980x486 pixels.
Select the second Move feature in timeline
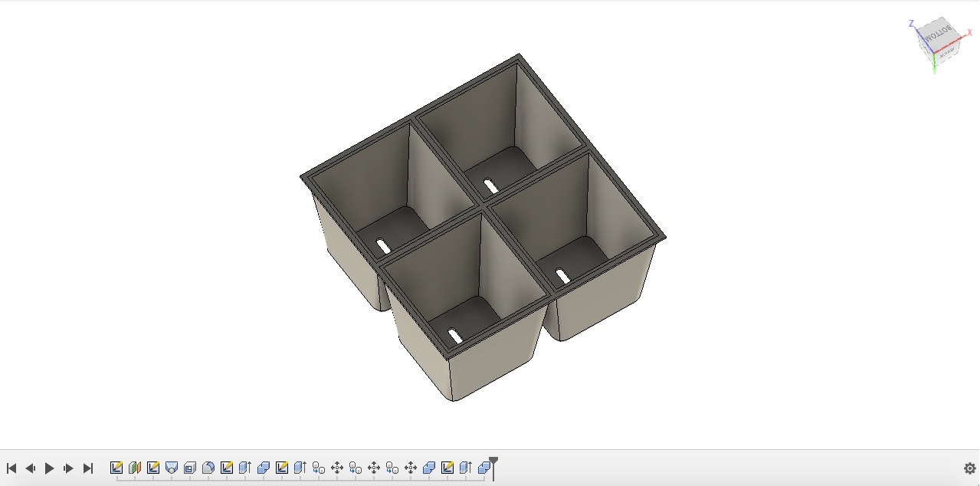coord(374,468)
